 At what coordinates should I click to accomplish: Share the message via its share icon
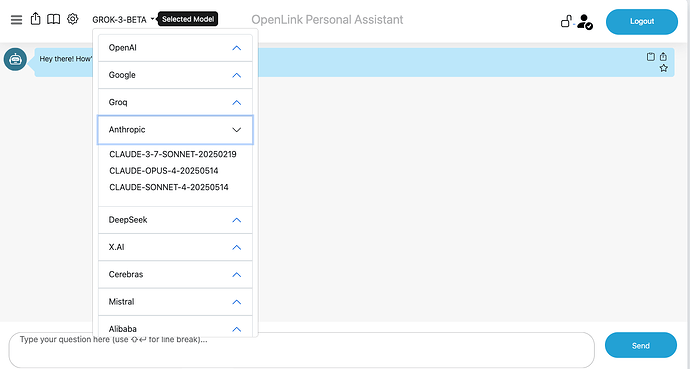pos(663,57)
